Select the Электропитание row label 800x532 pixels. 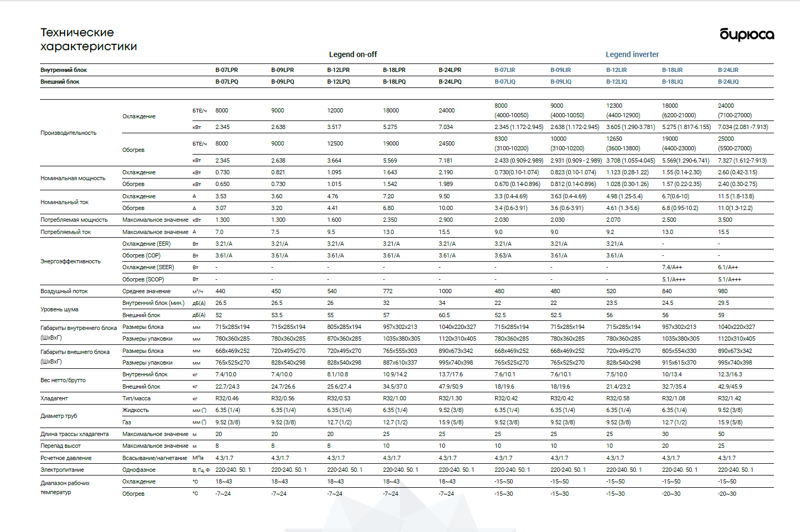click(x=62, y=470)
